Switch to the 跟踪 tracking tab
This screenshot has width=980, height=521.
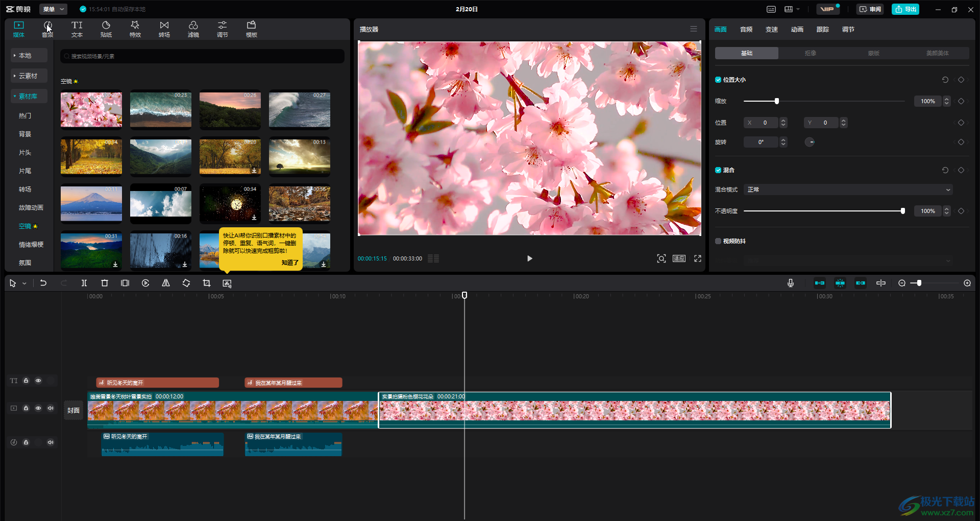coord(823,30)
